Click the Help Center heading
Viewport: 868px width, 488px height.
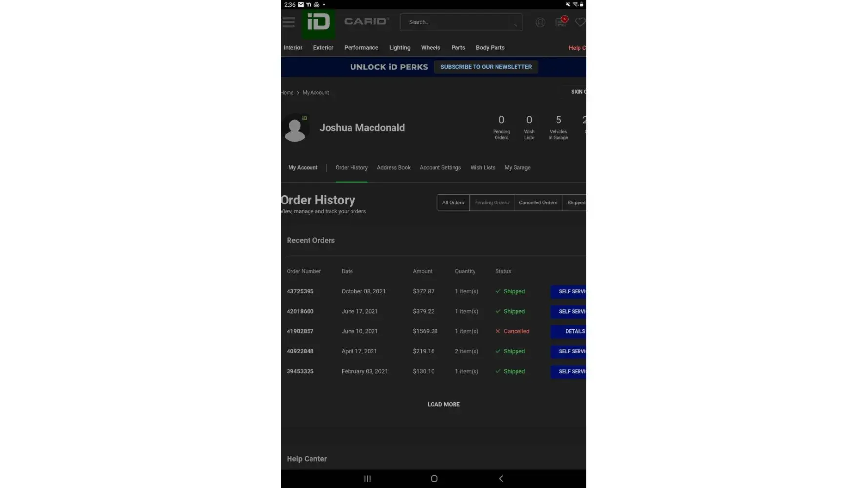307,459
